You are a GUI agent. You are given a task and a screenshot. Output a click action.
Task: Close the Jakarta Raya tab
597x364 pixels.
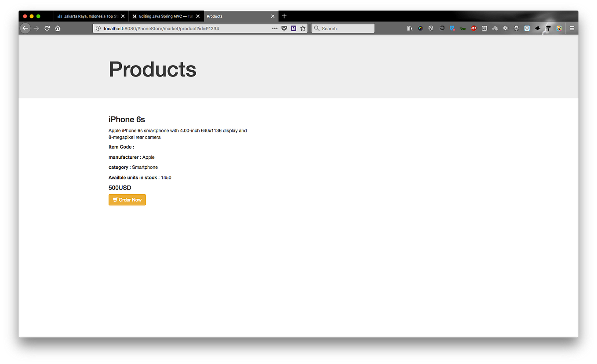tap(123, 16)
